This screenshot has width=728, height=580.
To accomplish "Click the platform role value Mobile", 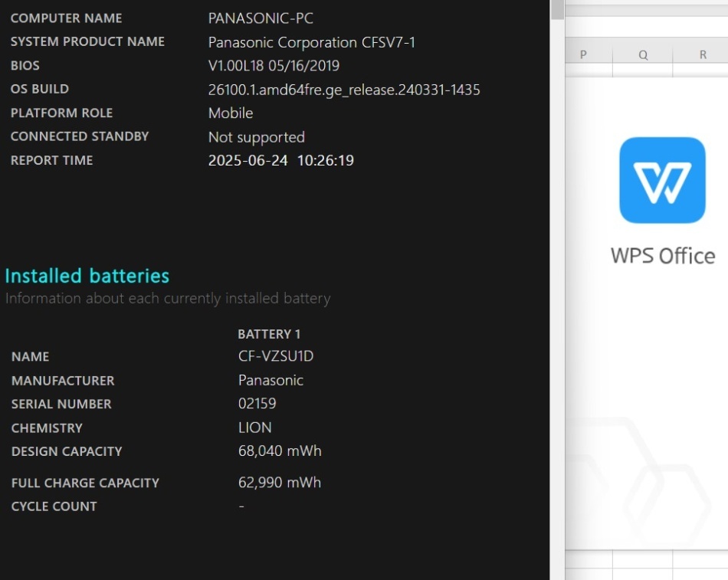I will tap(231, 113).
